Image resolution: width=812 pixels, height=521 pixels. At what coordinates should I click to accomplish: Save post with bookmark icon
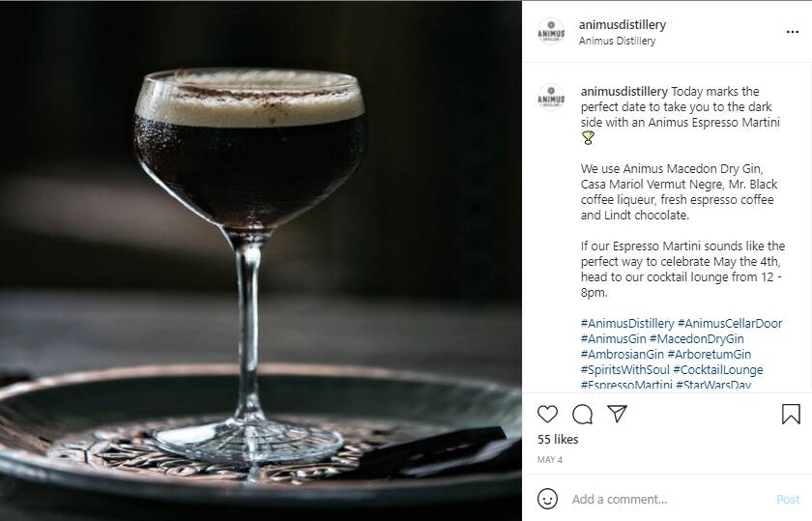point(791,415)
